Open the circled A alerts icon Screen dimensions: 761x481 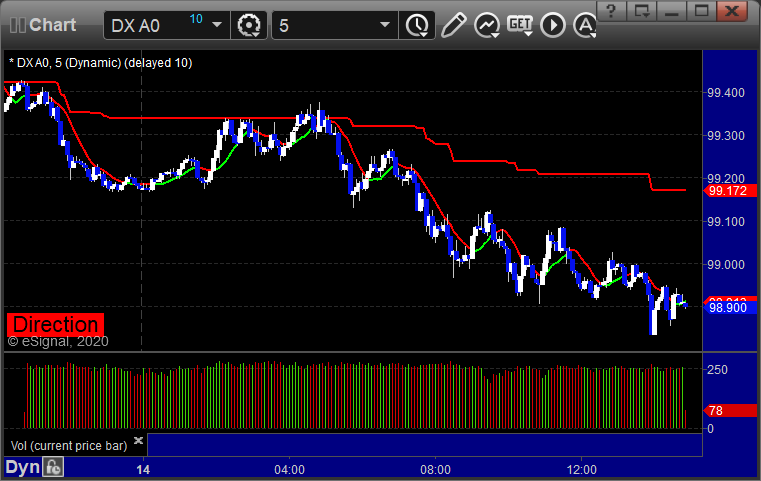585,25
